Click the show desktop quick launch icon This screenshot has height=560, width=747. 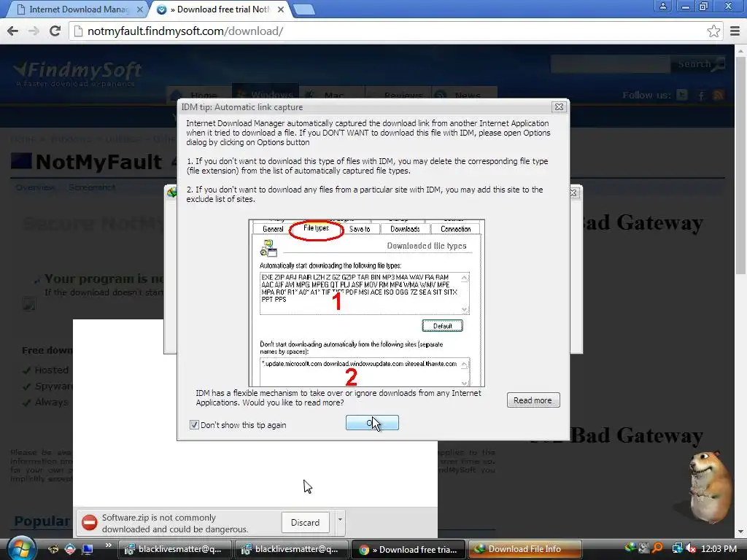coord(87,549)
